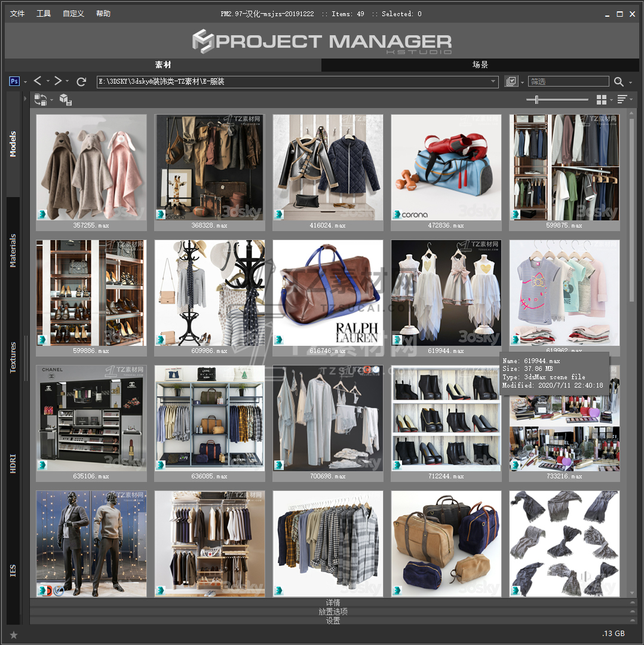This screenshot has width=644, height=645.
Task: Open the 工具 menu
Action: 44,14
